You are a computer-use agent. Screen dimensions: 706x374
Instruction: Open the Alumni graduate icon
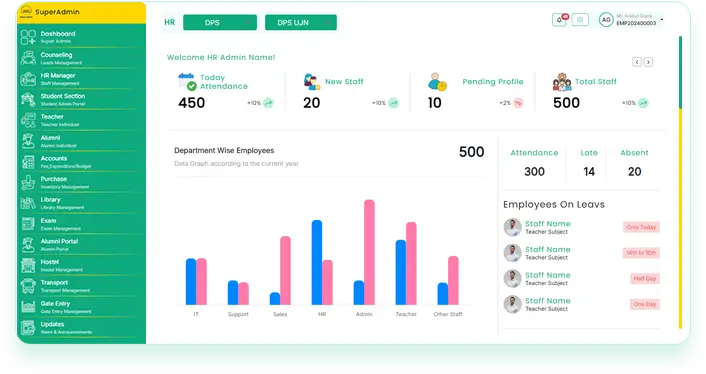[x=28, y=141]
